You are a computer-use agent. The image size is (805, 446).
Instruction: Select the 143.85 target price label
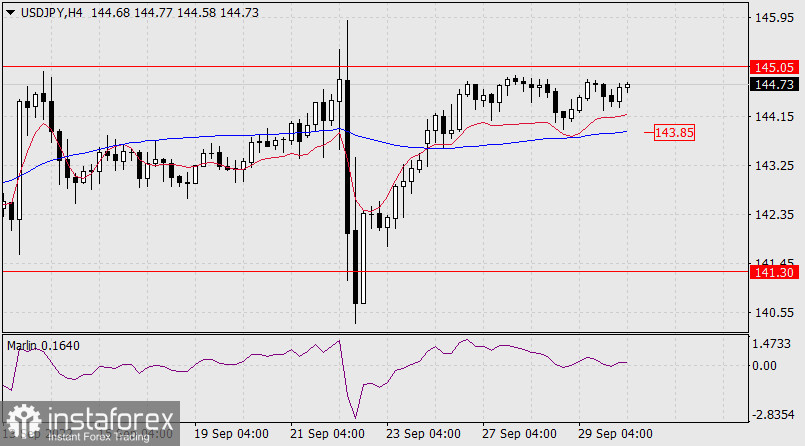click(674, 132)
